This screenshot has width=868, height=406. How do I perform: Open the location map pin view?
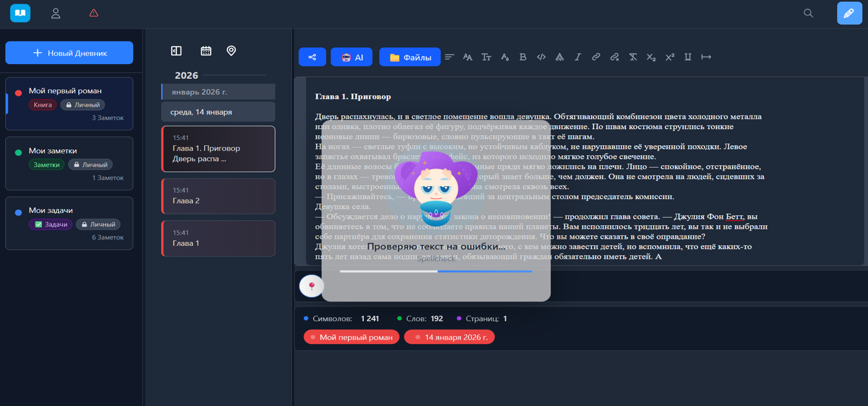232,51
